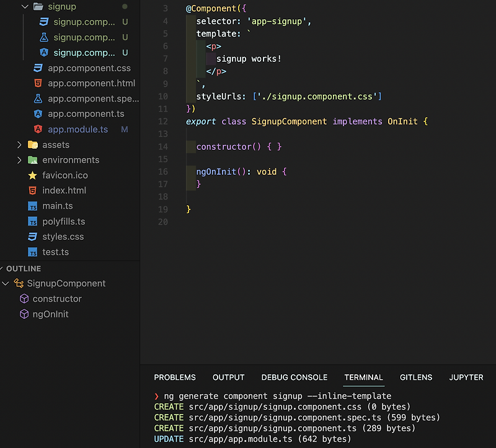The image size is (496, 448).
Task: Select the star icon next to favicon.ico
Action: [x=33, y=175]
